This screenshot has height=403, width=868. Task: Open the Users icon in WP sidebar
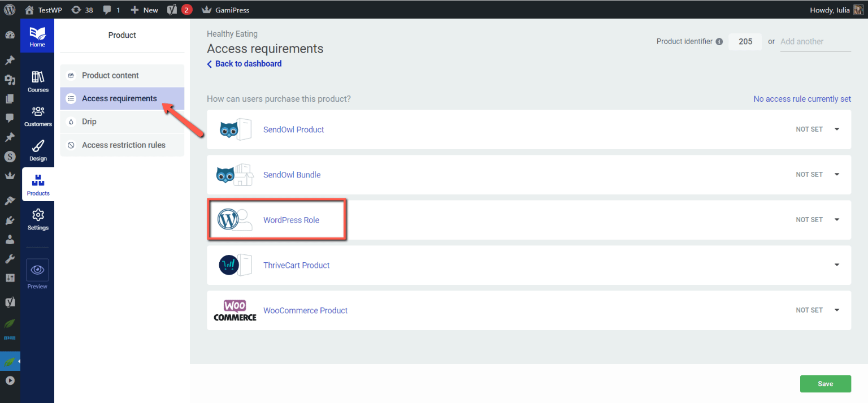[10, 239]
